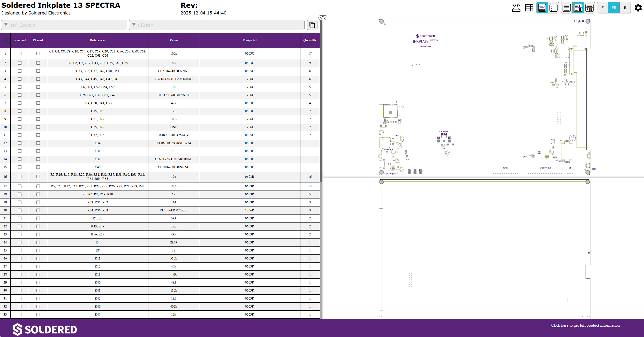Image resolution: width=644 pixels, height=337 pixels.
Task: Select the references cell C21, C22
Action: pos(98,119)
